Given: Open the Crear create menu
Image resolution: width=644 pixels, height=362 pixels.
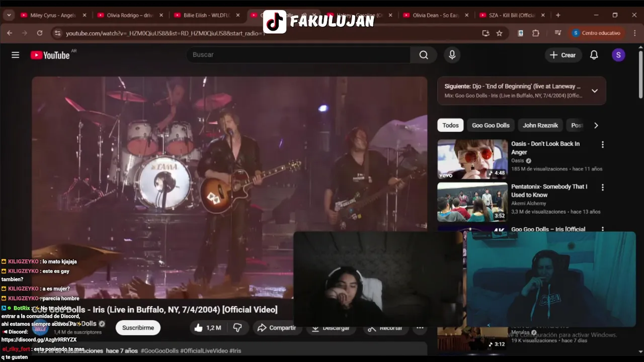Looking at the screenshot, I should (x=563, y=55).
